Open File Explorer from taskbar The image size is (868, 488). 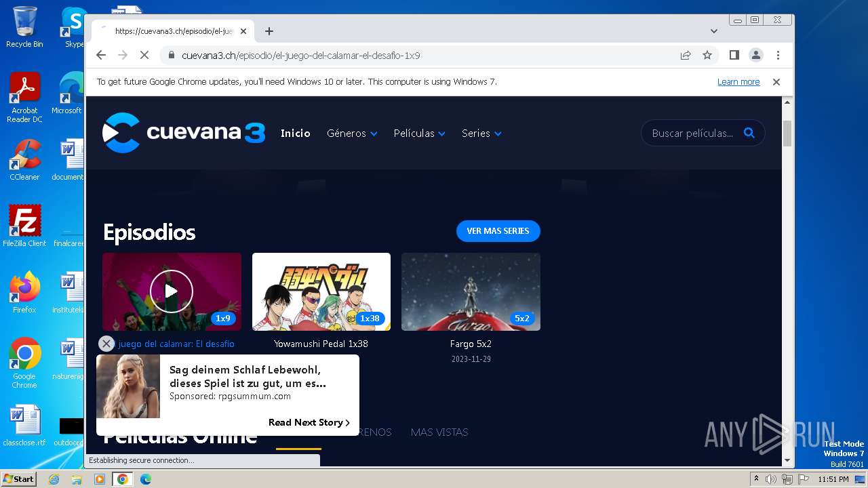pos(77,479)
